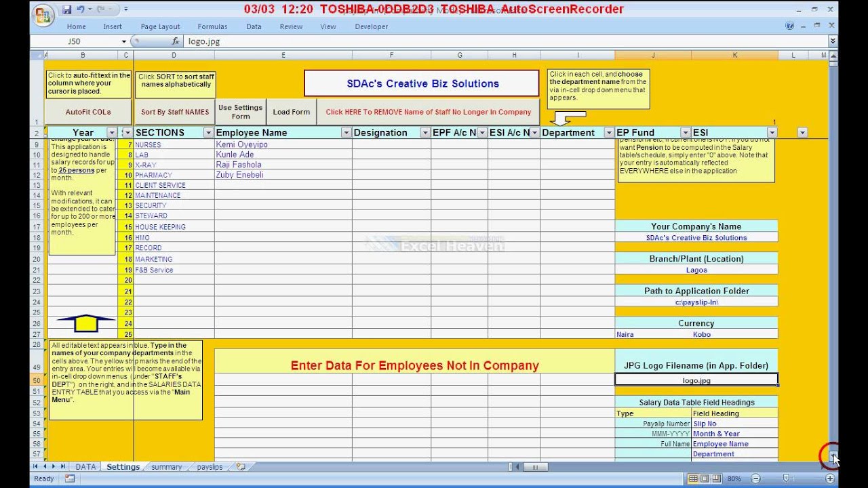This screenshot has width=868, height=488.
Task: Click the vertical scrollbar down arrow
Action: (833, 457)
